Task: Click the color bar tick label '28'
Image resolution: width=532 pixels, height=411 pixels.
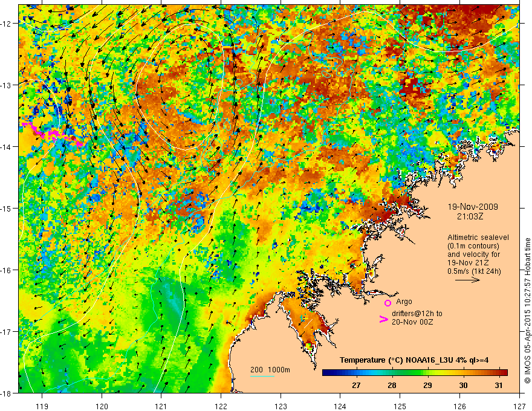Action: (392, 385)
